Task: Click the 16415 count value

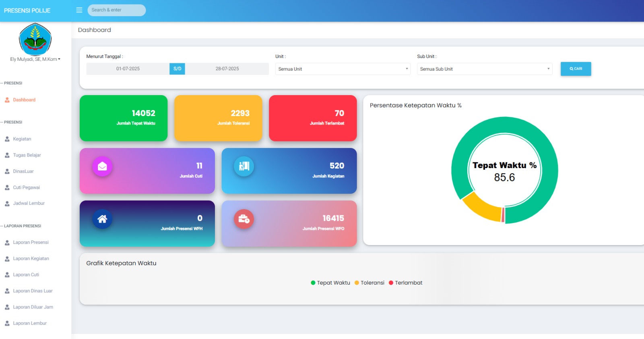Action: tap(333, 218)
